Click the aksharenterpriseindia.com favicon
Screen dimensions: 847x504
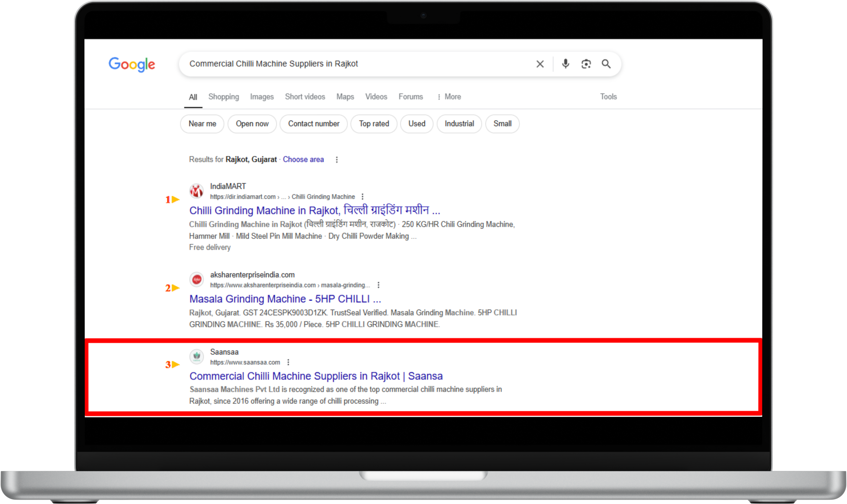196,279
